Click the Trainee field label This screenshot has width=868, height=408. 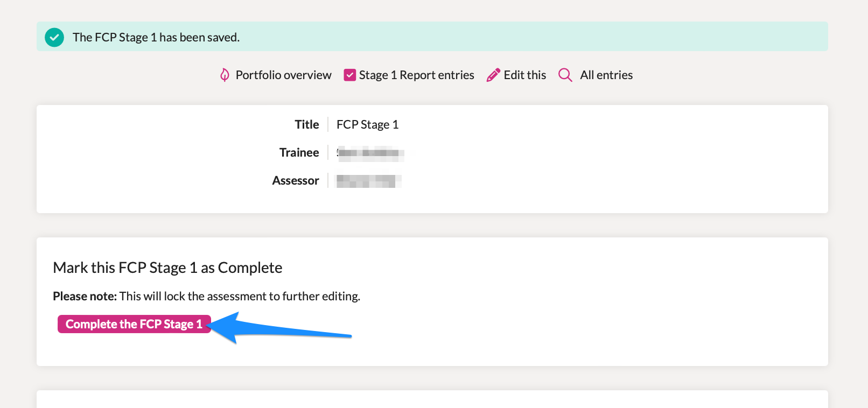pos(299,153)
